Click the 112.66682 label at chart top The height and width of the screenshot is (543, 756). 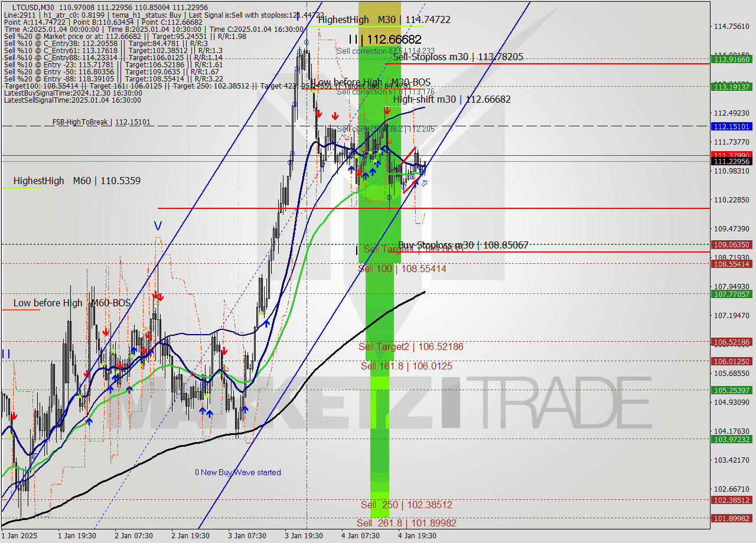pos(384,40)
